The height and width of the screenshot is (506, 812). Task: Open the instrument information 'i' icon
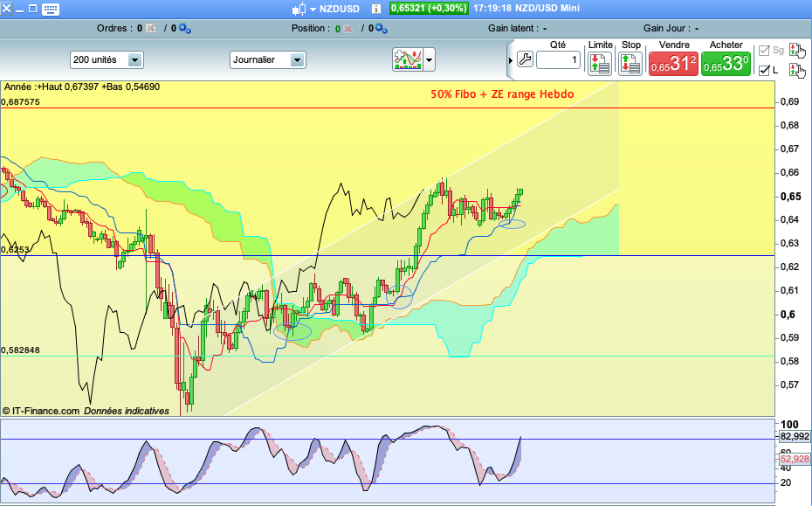[376, 9]
